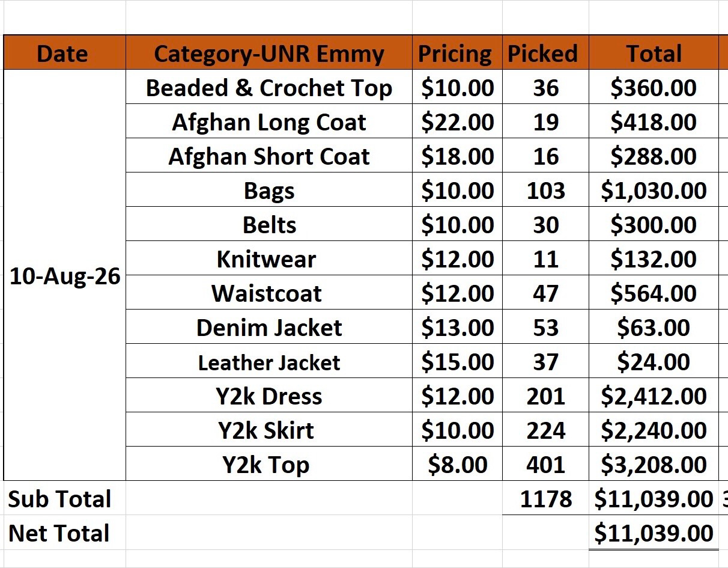The image size is (728, 568).
Task: Click the Y2k Top $8.00 pricing cell
Action: (457, 464)
